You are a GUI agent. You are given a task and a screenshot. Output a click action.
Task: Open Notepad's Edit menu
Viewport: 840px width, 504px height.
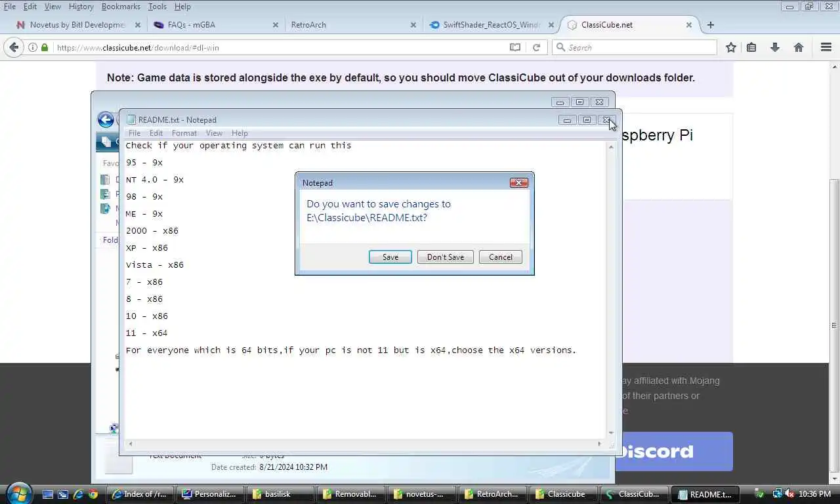(x=156, y=133)
